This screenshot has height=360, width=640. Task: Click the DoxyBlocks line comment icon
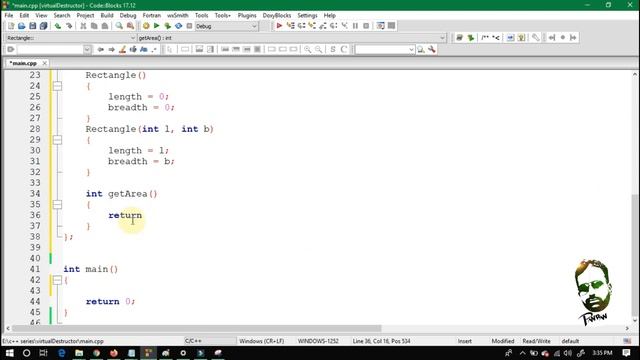click(496, 38)
